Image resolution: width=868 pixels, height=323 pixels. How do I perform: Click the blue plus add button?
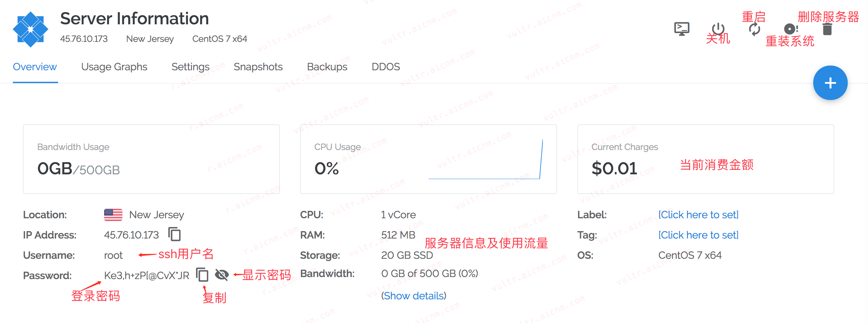coord(830,83)
